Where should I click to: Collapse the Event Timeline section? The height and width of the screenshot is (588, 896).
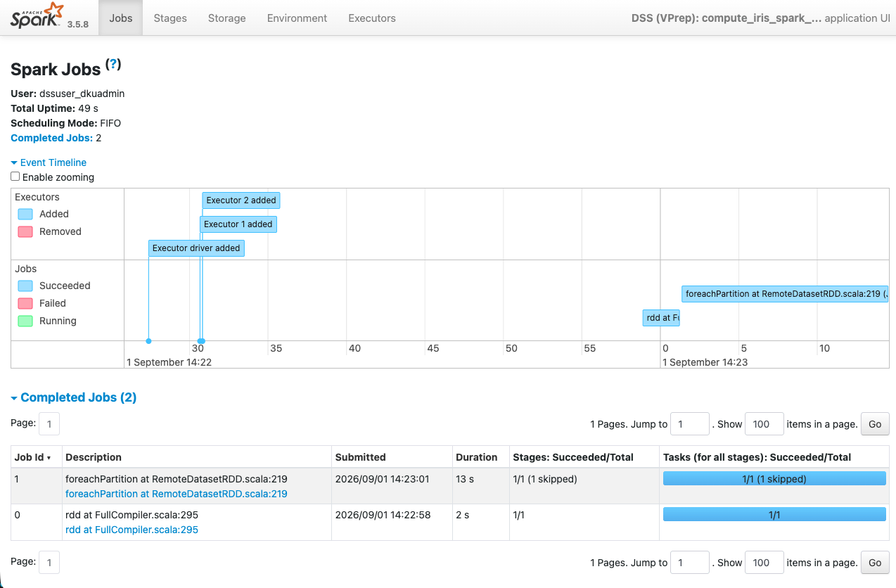[49, 162]
